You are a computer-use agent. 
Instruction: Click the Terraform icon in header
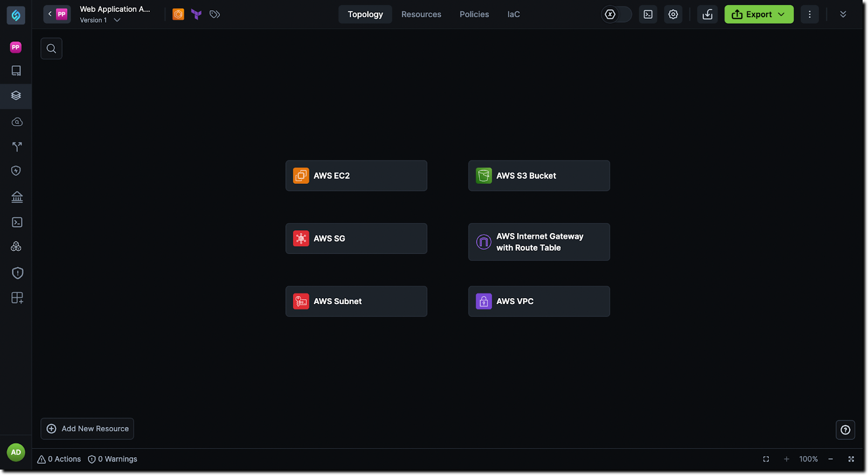[196, 15]
